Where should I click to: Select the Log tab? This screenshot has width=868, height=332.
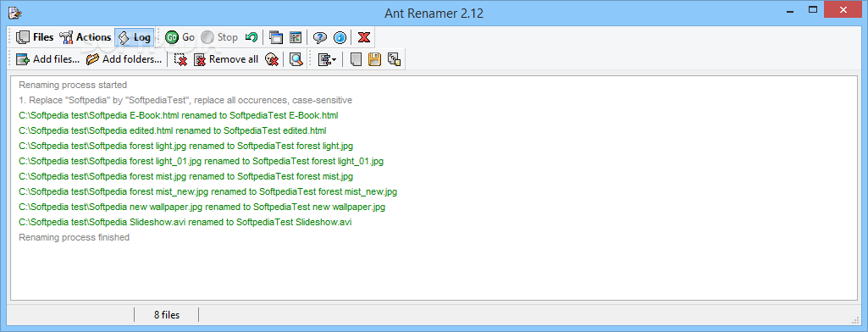click(x=134, y=37)
